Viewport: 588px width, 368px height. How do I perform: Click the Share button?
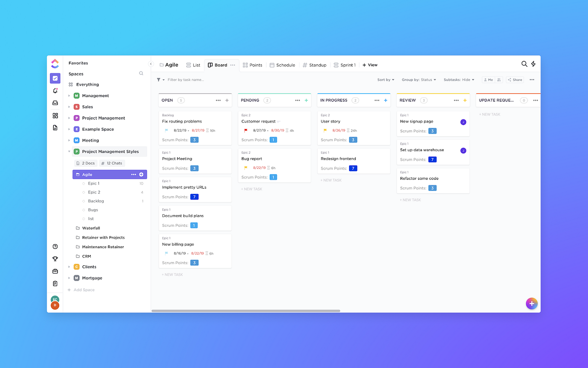(514, 79)
